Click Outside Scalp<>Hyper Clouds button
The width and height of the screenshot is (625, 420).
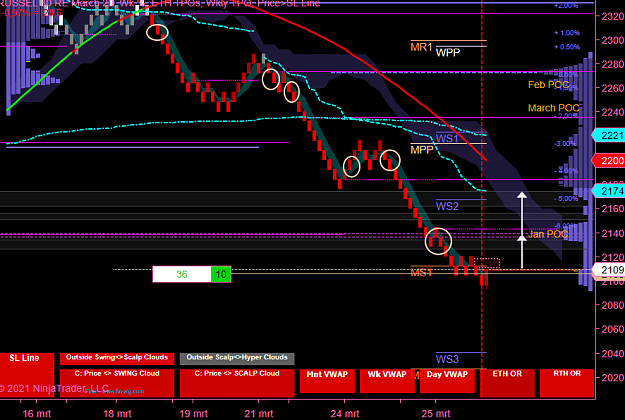237,358
